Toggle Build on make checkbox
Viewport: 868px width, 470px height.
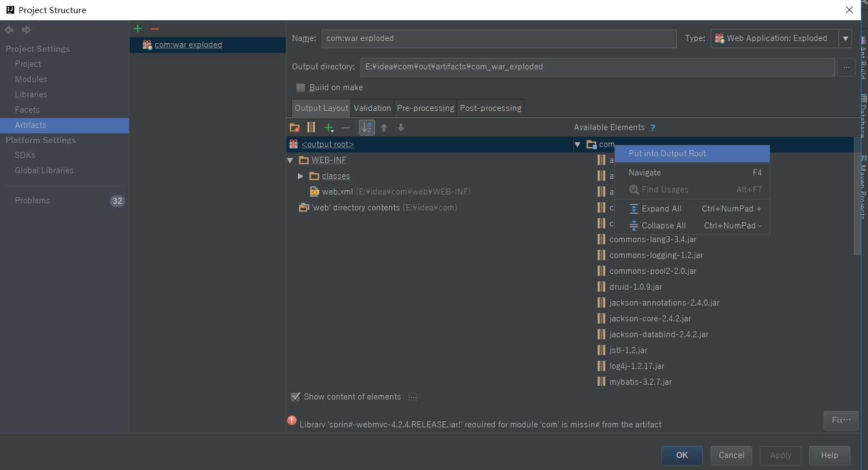tap(301, 87)
